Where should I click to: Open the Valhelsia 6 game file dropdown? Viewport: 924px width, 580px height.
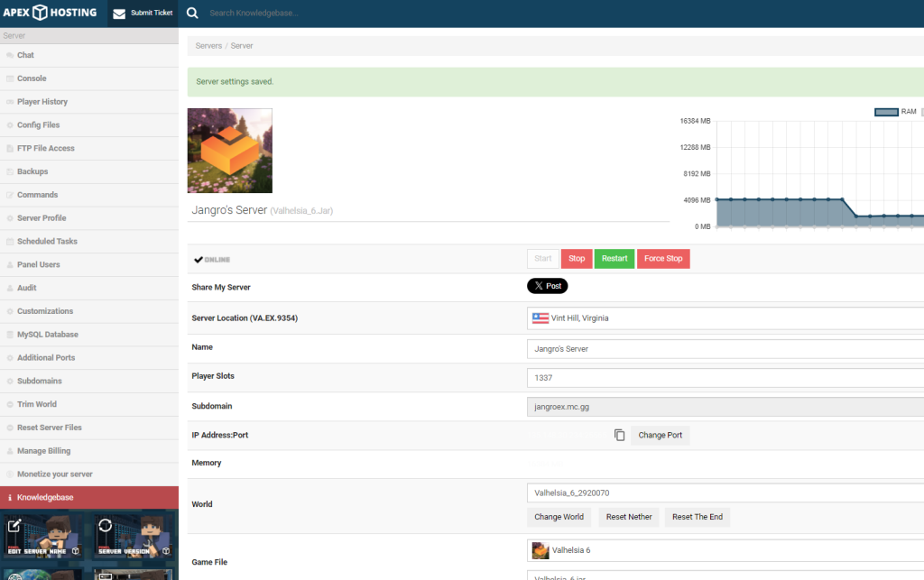point(725,550)
